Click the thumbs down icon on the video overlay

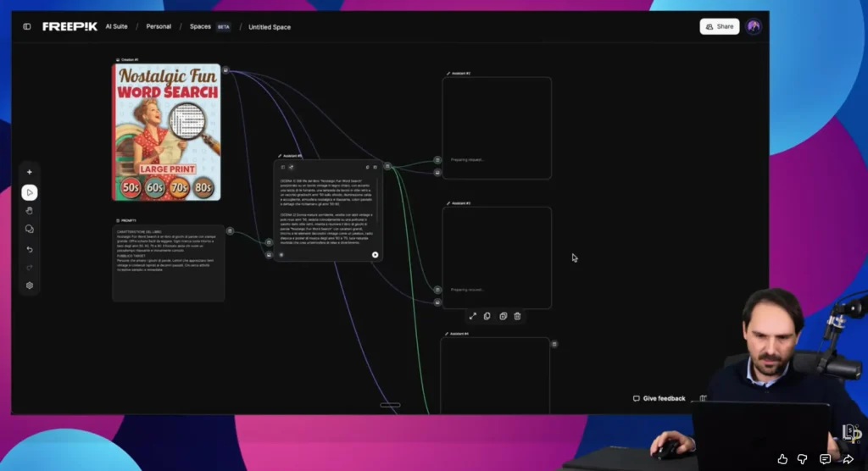pyautogui.click(x=802, y=459)
